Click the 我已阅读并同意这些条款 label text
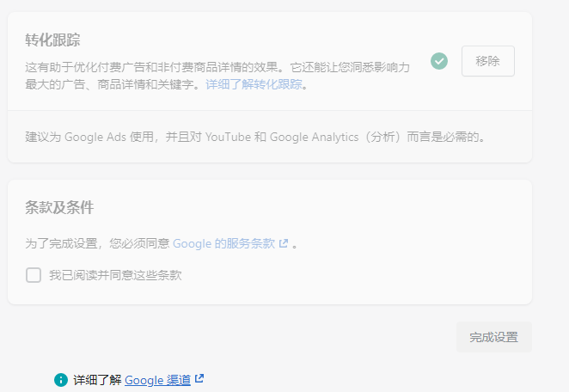 pyautogui.click(x=115, y=275)
